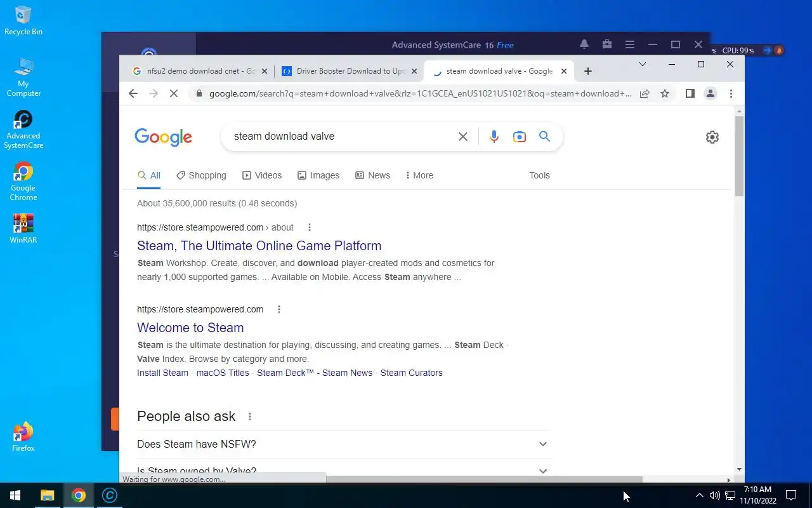Click the Google logo

point(163,137)
